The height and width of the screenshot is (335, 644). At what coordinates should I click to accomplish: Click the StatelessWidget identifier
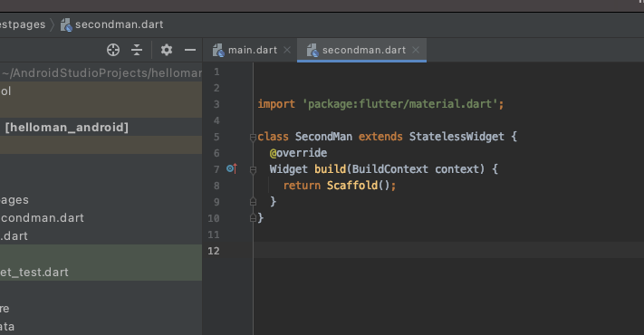click(x=457, y=137)
